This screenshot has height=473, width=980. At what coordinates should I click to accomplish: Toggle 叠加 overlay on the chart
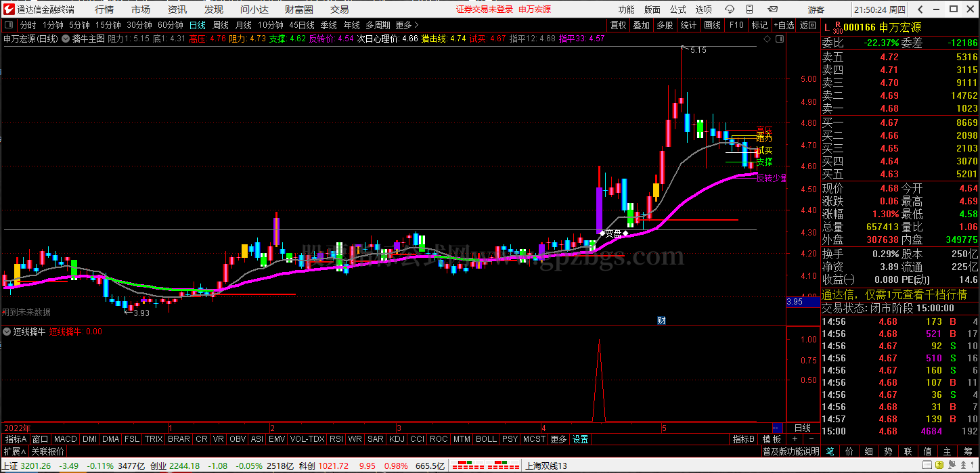point(641,25)
